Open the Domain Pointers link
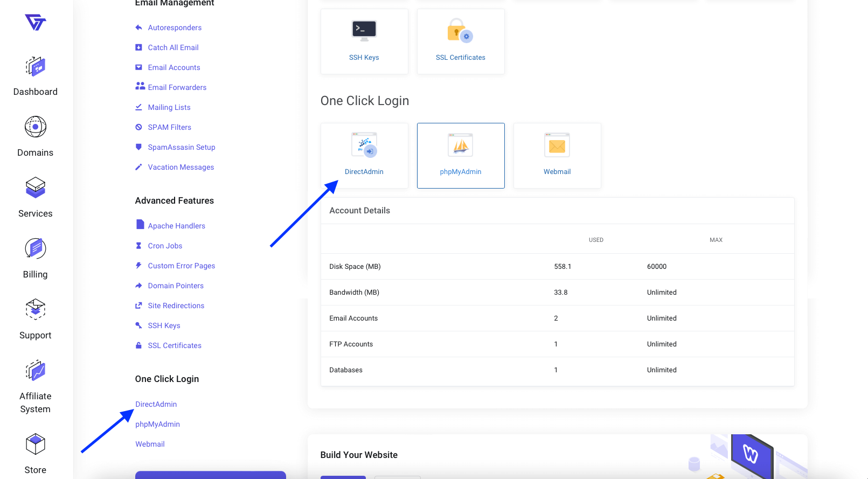Screen dimensions: 868x479 point(176,286)
